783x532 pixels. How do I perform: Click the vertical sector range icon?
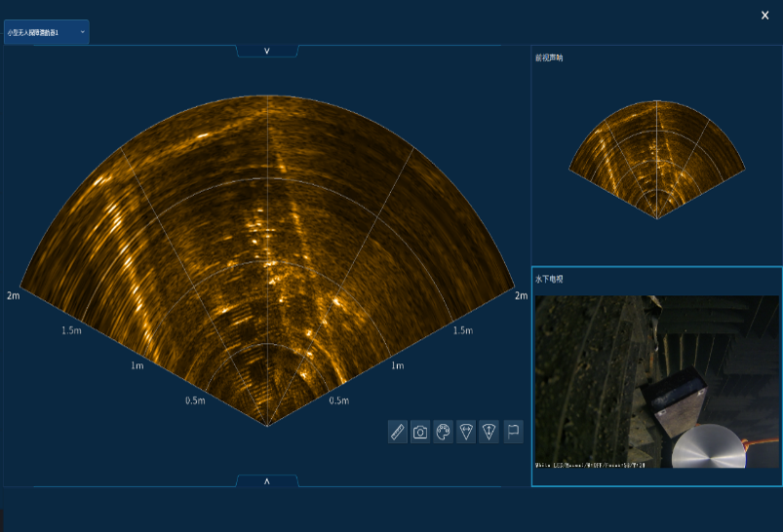489,432
